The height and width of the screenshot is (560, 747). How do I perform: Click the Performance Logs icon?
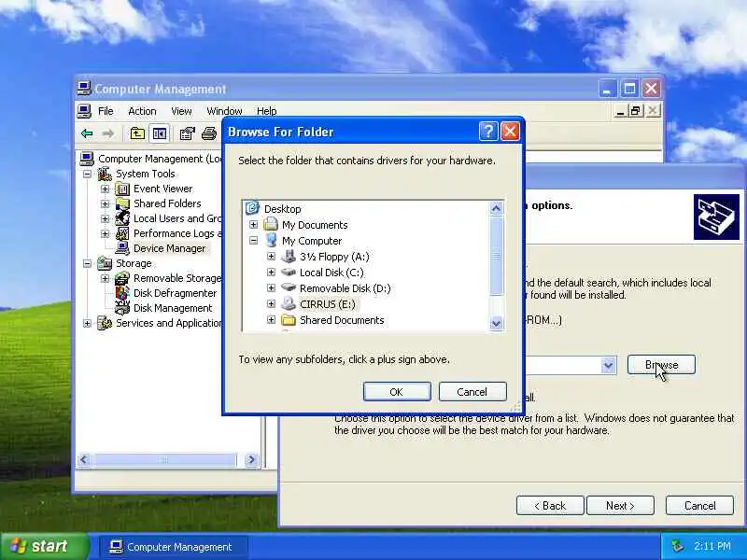tap(122, 233)
